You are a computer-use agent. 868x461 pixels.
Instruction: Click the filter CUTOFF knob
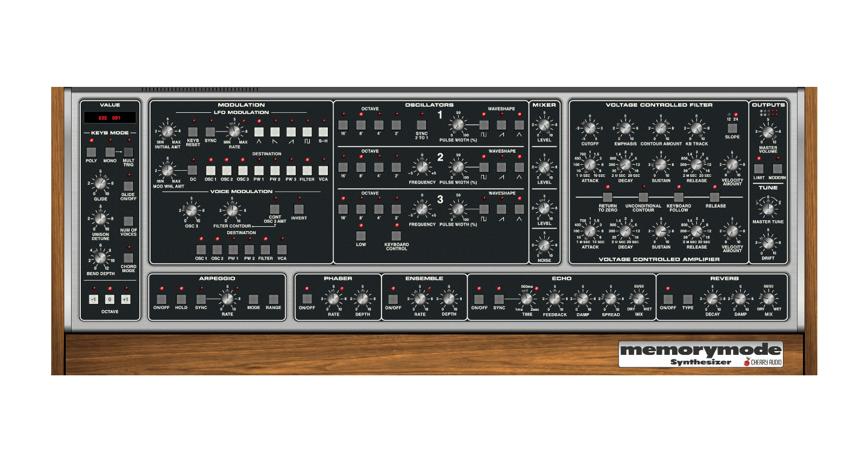click(x=590, y=127)
